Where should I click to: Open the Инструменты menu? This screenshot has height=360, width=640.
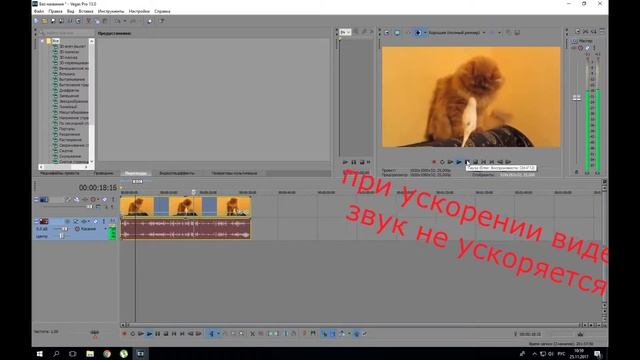(111, 11)
